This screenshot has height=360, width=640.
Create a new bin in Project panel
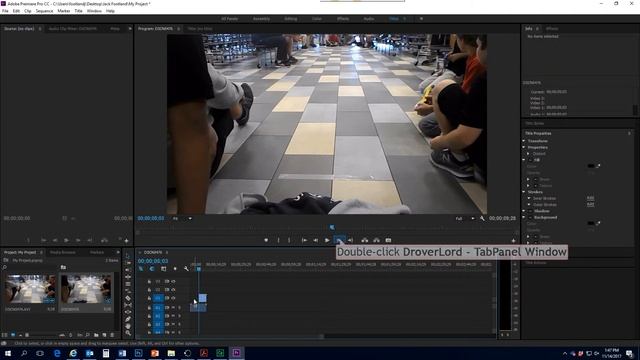(96, 335)
